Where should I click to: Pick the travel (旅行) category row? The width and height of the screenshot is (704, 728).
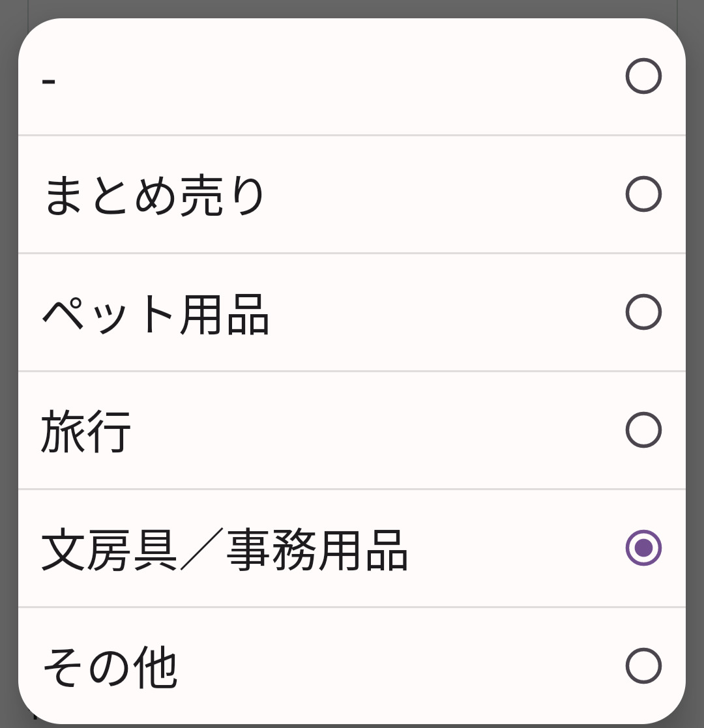tap(352, 430)
